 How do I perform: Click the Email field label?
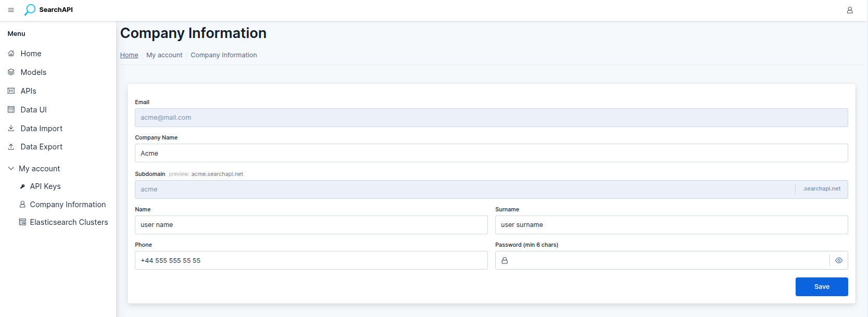coord(142,103)
